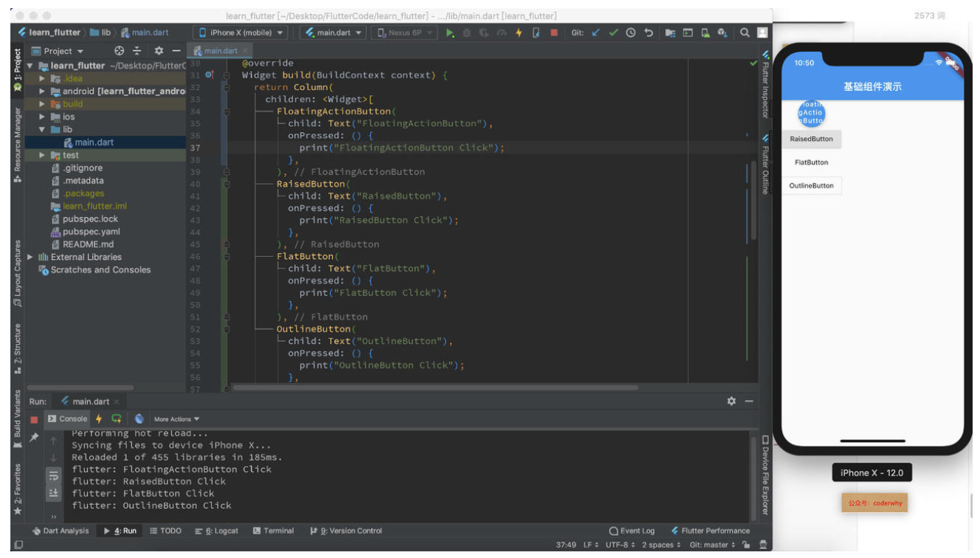Minimize the Run panel with minus icon
The width and height of the screenshot is (980, 558).
pyautogui.click(x=748, y=401)
